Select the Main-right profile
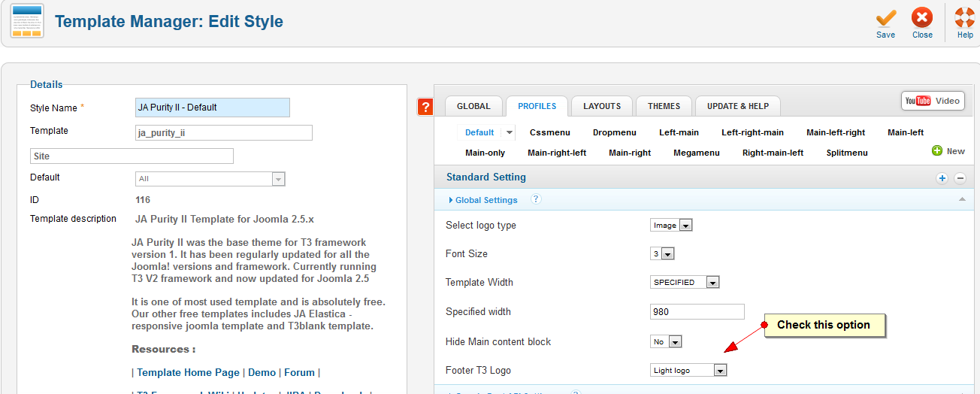The height and width of the screenshot is (394, 980). (x=630, y=153)
